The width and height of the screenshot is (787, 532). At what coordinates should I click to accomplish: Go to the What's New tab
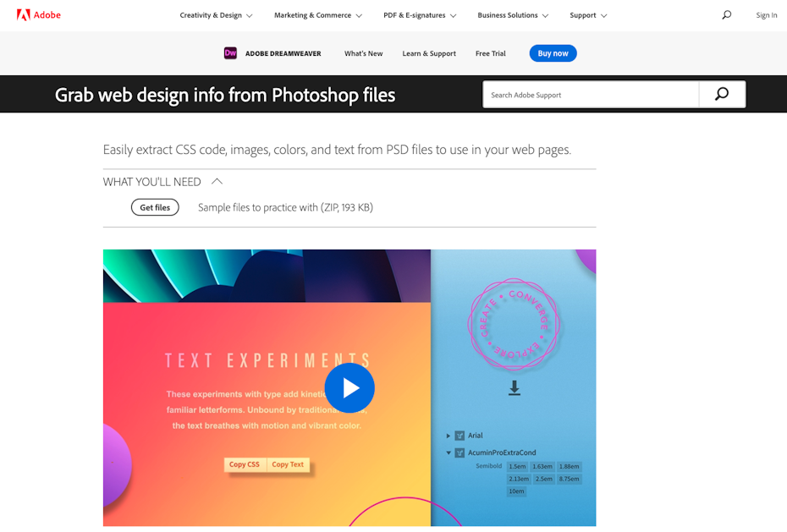pos(363,53)
